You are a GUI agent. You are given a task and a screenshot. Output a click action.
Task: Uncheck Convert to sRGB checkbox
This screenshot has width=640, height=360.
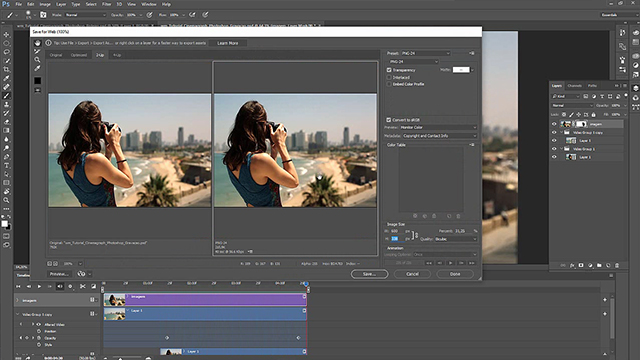click(389, 120)
